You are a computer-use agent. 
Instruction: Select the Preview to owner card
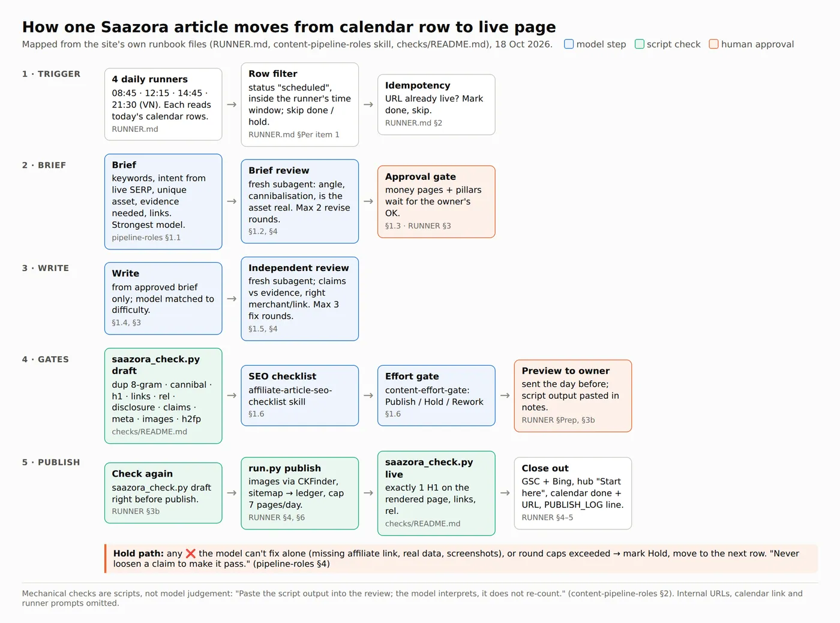(573, 396)
